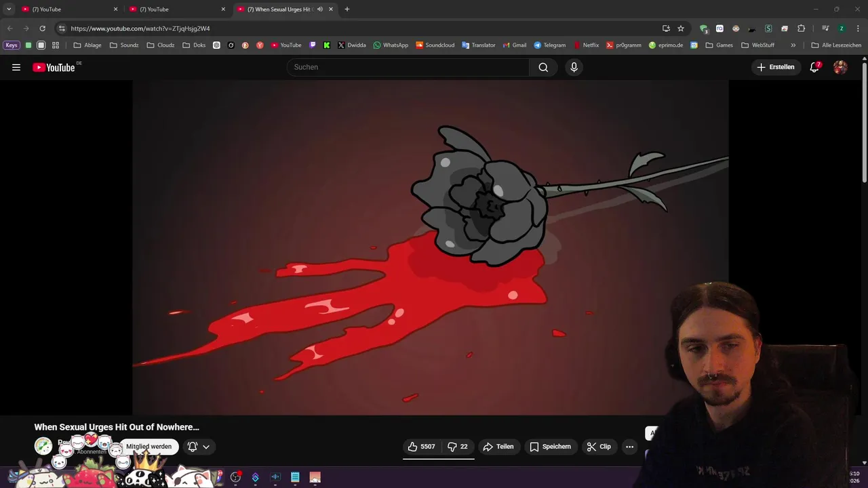
Task: Open the Games bookmark folder
Action: pos(719,45)
